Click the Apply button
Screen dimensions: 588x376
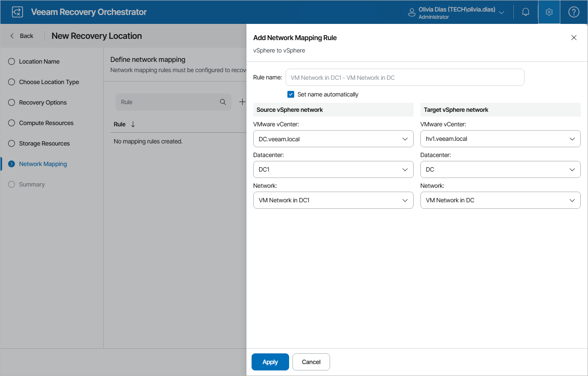(x=270, y=362)
